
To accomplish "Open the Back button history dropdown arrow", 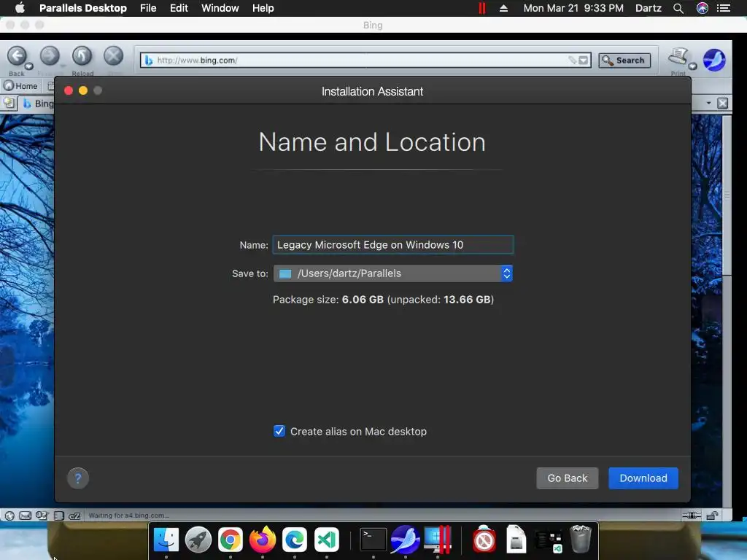I will tap(29, 66).
